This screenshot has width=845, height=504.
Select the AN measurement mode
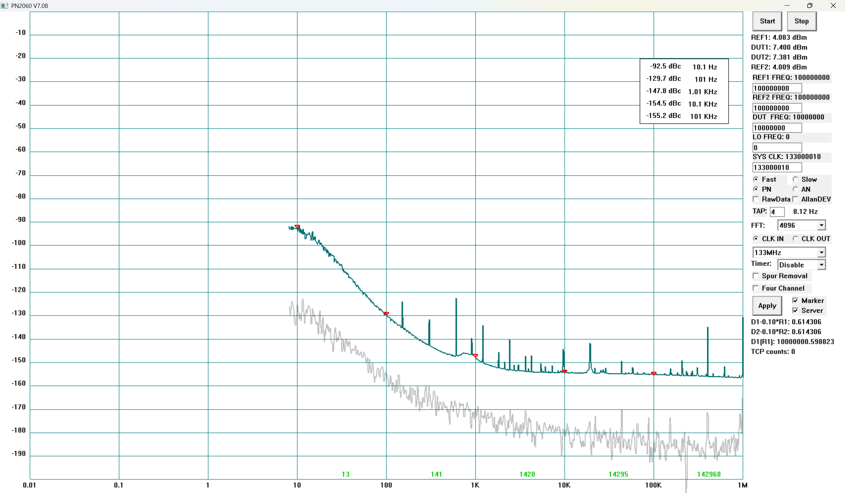click(x=795, y=189)
